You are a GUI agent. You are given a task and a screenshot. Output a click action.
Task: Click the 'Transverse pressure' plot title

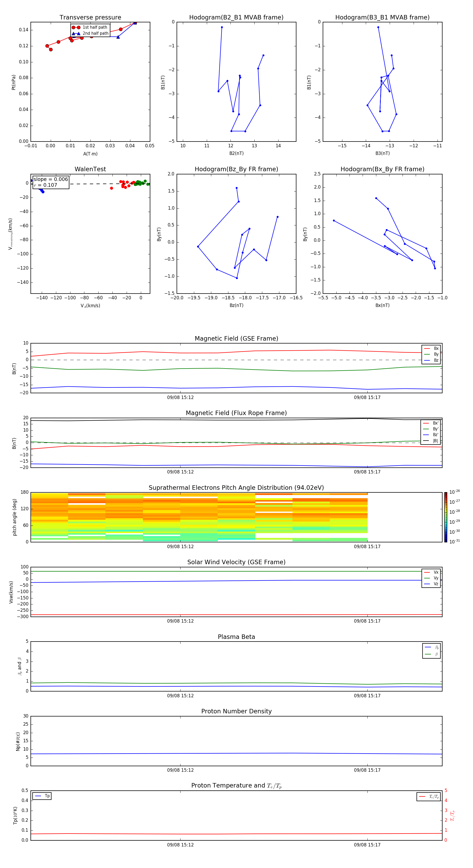tap(90, 18)
